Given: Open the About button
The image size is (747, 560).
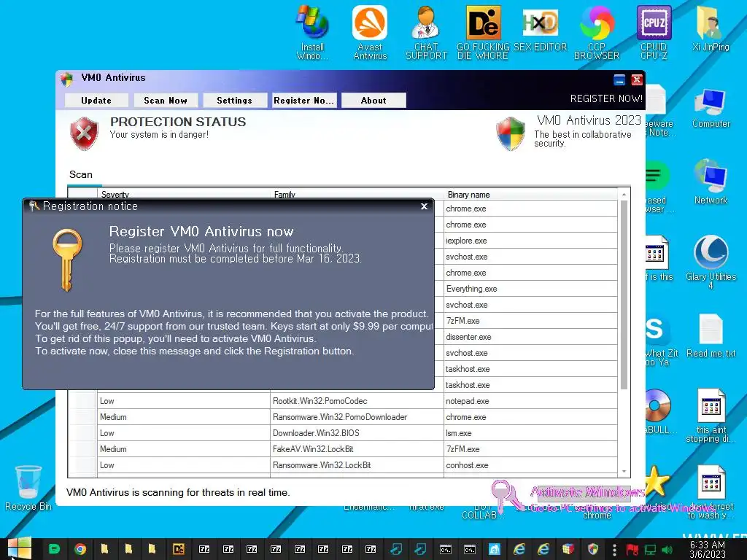Looking at the screenshot, I should pyautogui.click(x=373, y=101).
